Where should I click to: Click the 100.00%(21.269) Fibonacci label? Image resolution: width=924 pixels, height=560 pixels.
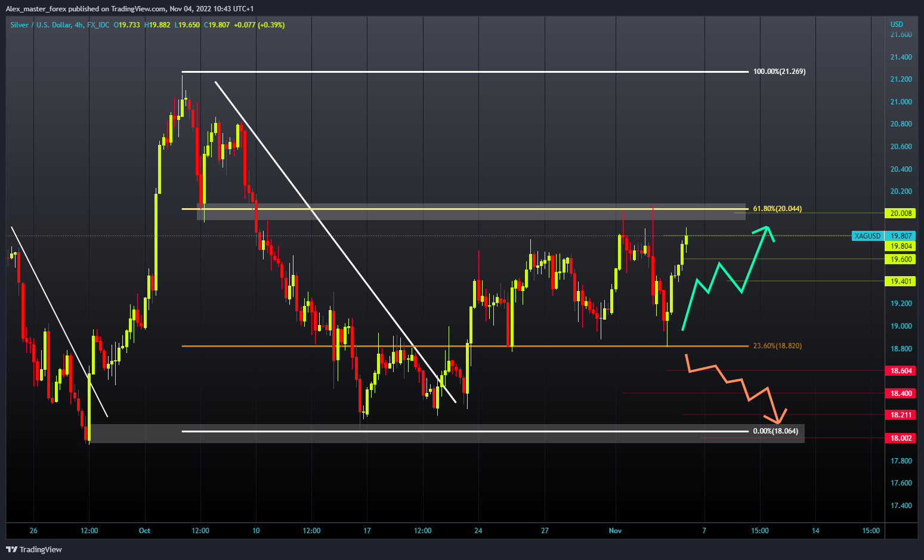point(779,72)
